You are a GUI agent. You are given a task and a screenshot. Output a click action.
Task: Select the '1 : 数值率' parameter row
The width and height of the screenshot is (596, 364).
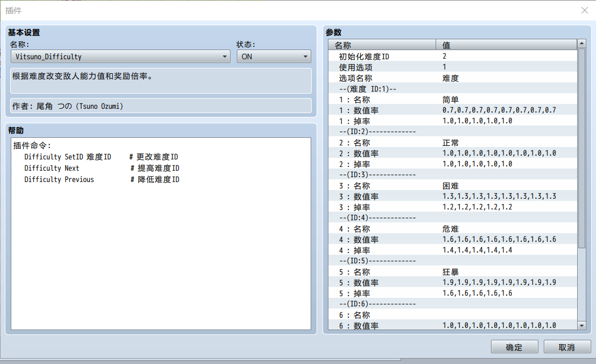pos(453,110)
